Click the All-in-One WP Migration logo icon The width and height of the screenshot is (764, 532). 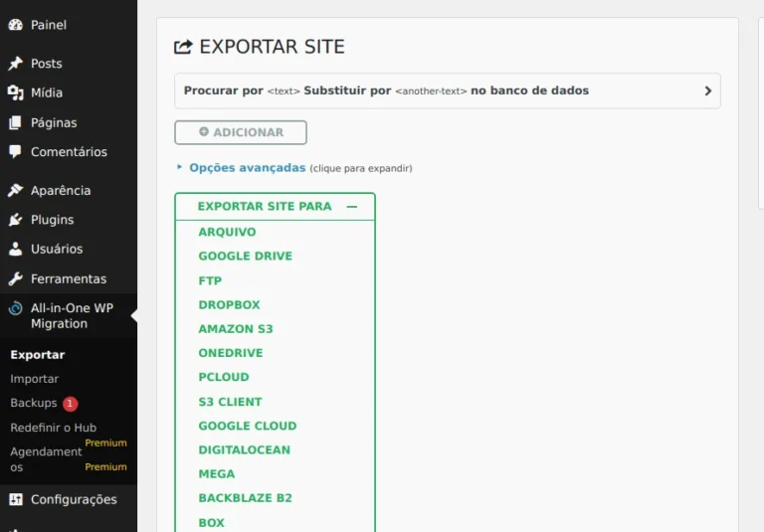(16, 308)
